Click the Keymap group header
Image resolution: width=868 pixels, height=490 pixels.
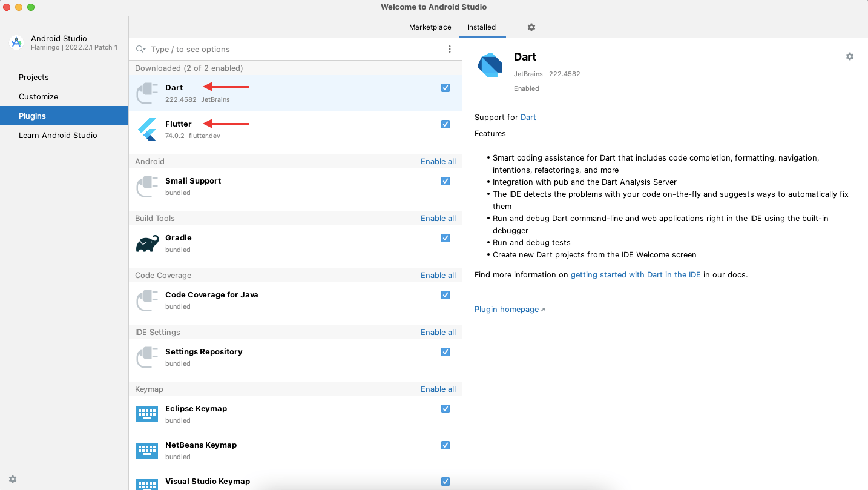[149, 389]
